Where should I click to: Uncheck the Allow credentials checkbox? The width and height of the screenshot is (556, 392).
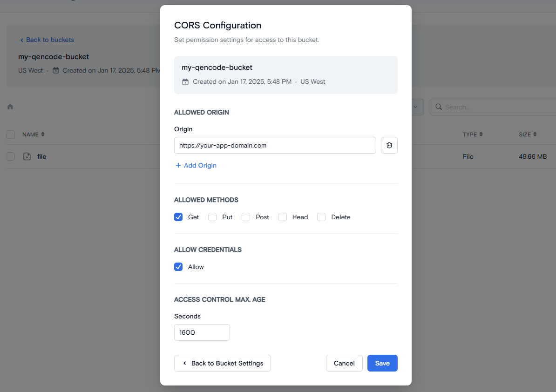[178, 267]
